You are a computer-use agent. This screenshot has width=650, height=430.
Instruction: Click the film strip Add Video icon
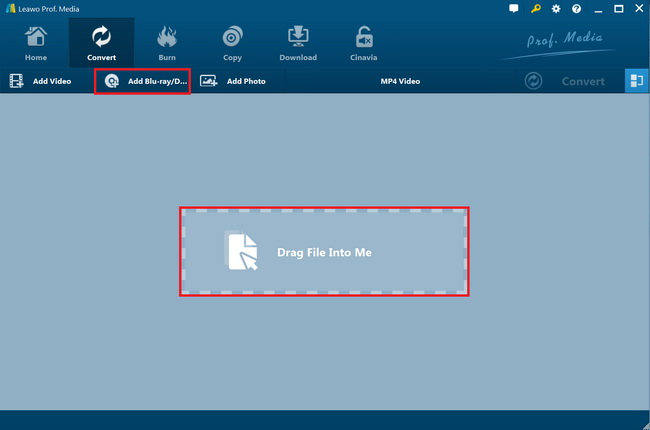[x=16, y=81]
